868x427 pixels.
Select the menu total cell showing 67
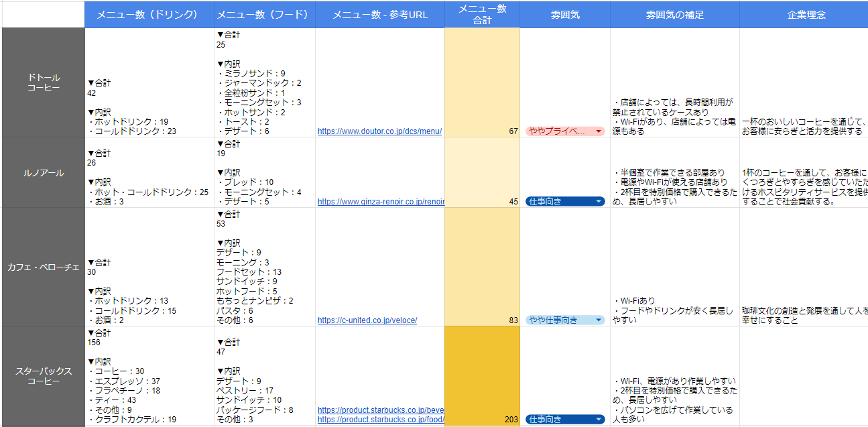point(482,82)
